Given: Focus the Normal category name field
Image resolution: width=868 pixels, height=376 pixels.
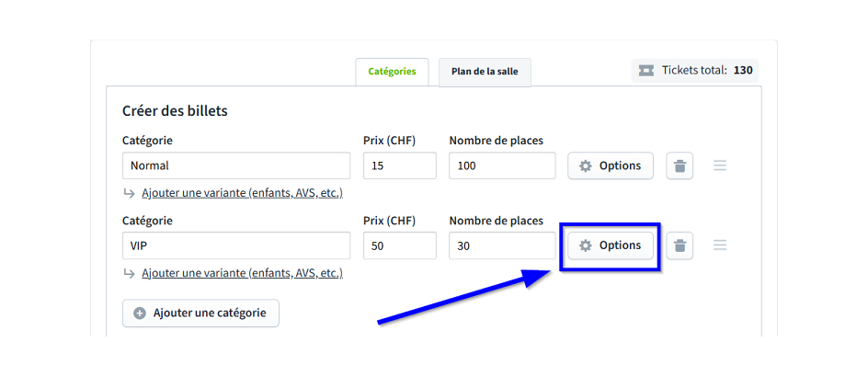Looking at the screenshot, I should (236, 165).
